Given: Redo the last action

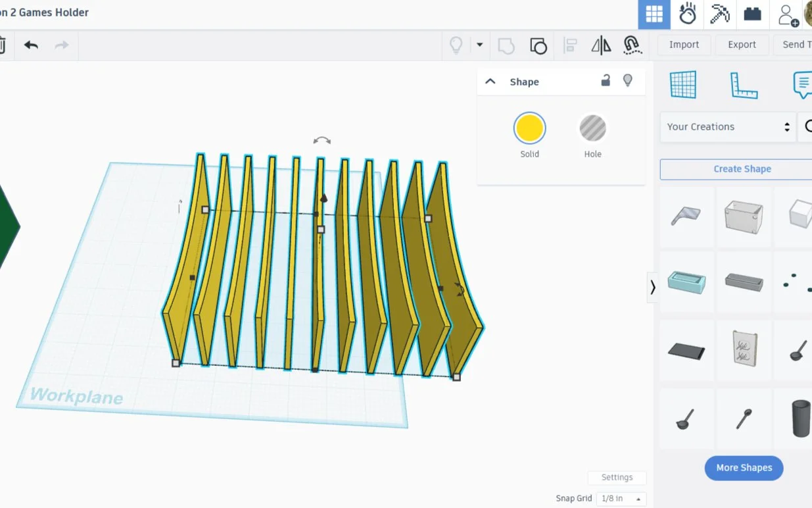Looking at the screenshot, I should click(x=62, y=45).
